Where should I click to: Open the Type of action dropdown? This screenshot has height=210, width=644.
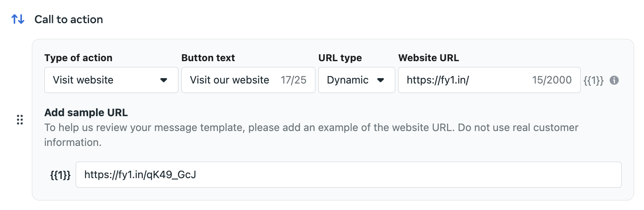[x=111, y=80]
